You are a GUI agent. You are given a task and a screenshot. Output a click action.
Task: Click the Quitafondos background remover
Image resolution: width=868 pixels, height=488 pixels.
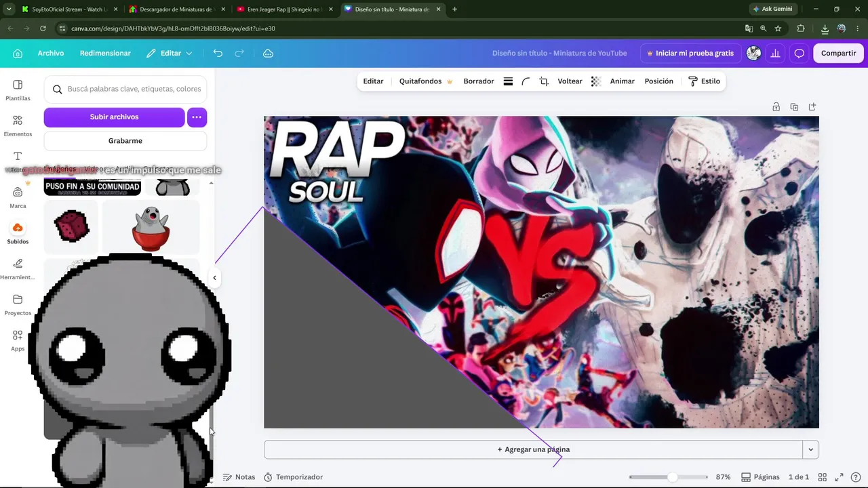[426, 81]
